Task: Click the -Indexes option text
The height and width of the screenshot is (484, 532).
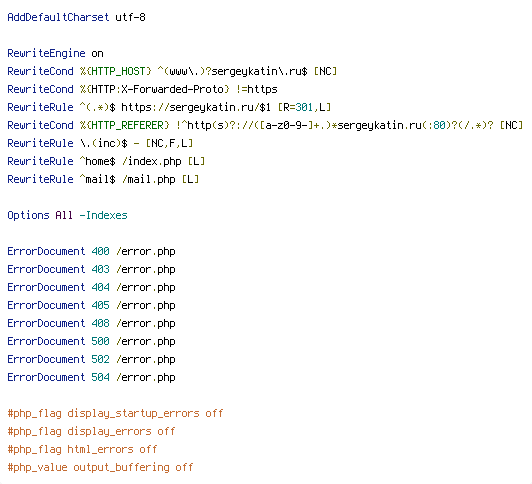Action: tap(103, 215)
